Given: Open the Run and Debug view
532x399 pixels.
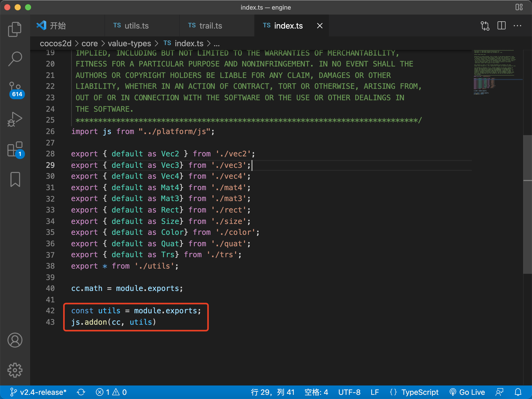Looking at the screenshot, I should (x=15, y=119).
